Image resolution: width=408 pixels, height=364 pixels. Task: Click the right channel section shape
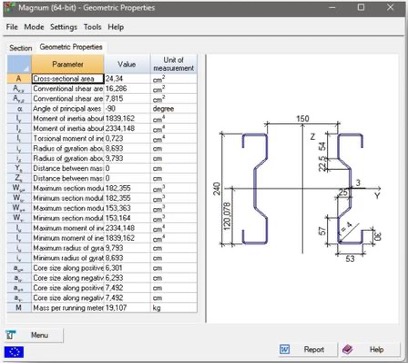point(350,189)
